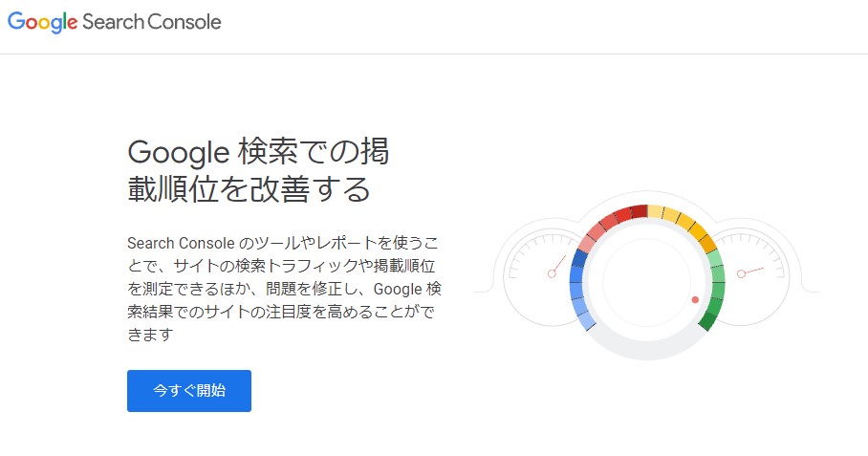The image size is (868, 456).
Task: Click the "Search Console" text in header
Action: tap(152, 22)
